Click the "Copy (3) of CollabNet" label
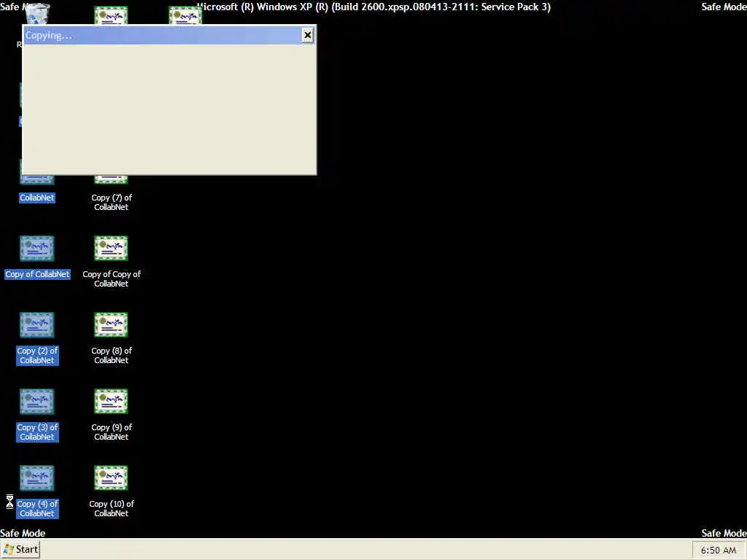747x560 pixels. coord(37,432)
